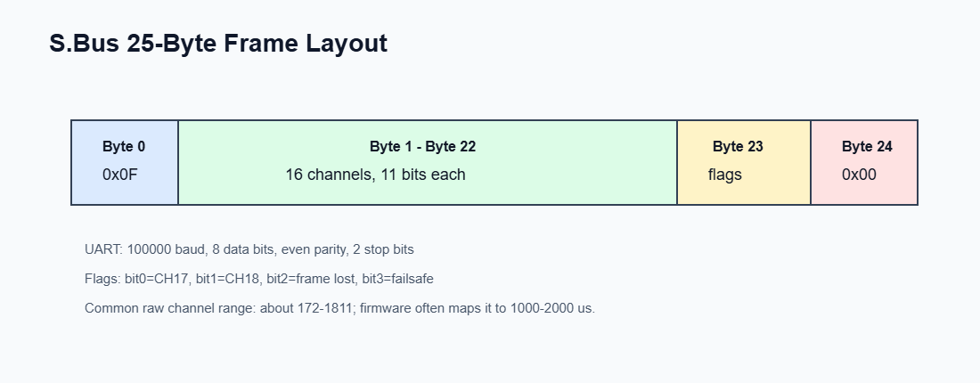The height and width of the screenshot is (383, 980).
Task: Select the blue Byte 0 cell
Action: [x=125, y=162]
